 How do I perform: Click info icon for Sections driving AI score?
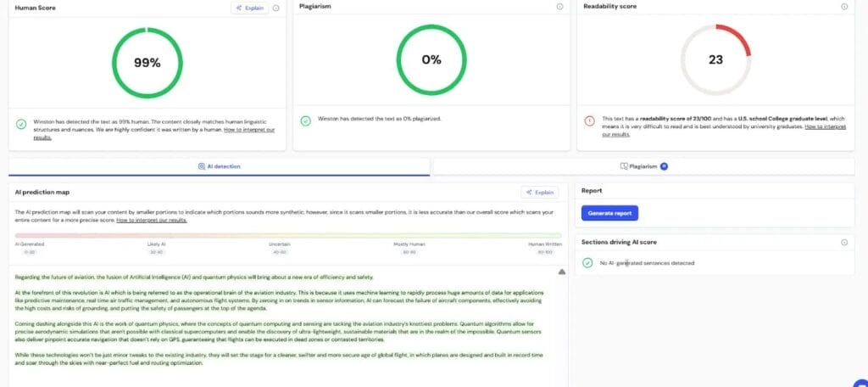pyautogui.click(x=844, y=242)
